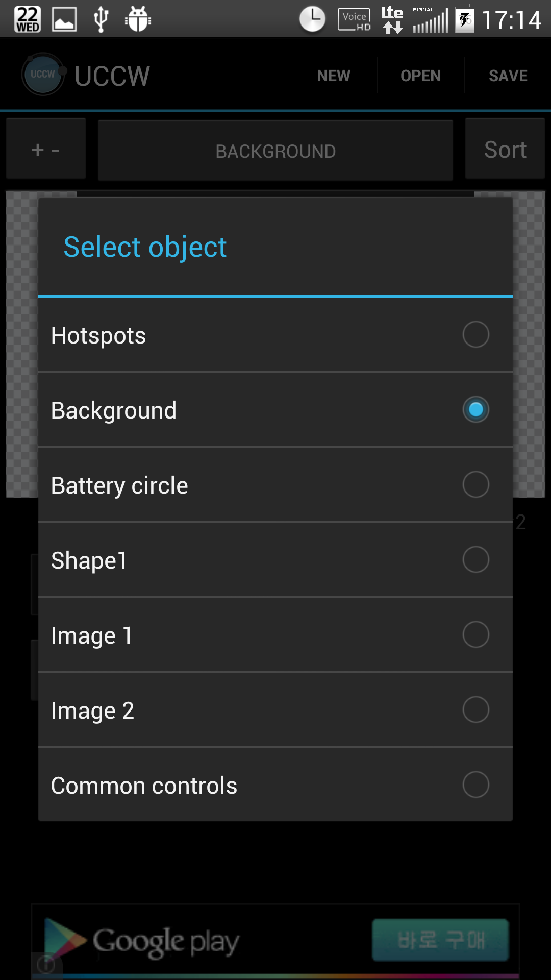Screen dimensions: 551x980
Task: Tap NEW in the action bar
Action: pyautogui.click(x=334, y=76)
